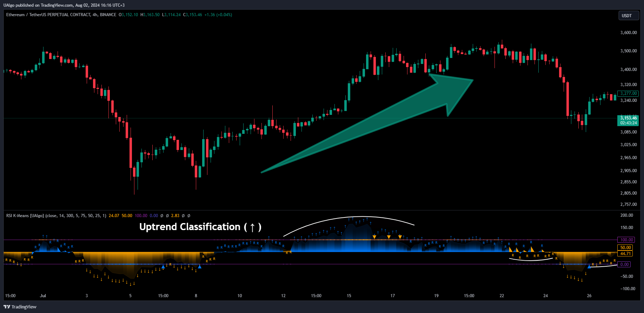
Task: Click the 2,965.00 price axis label
Action: click(x=629, y=158)
